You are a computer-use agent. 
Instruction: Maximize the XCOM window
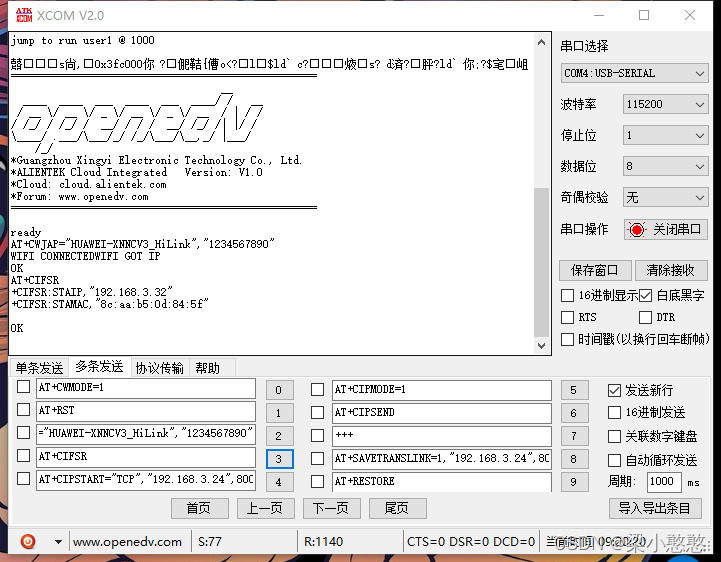tap(644, 15)
